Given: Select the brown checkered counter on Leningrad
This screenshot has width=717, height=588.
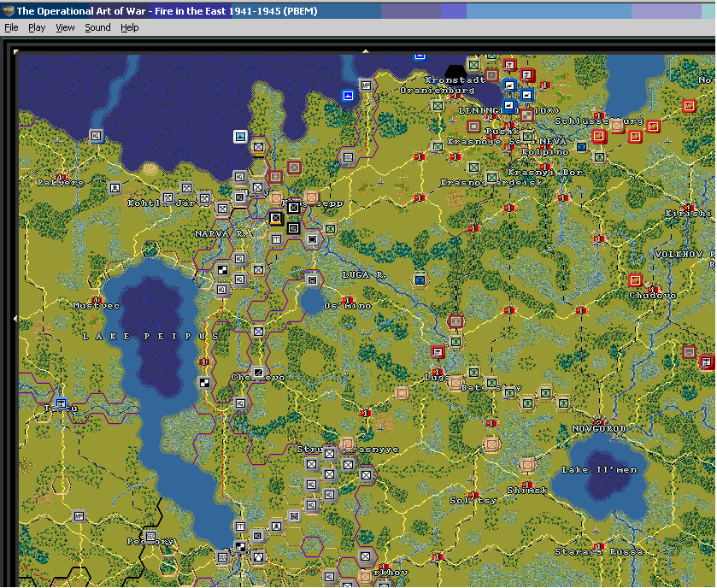Looking at the screenshot, I should 526,115.
